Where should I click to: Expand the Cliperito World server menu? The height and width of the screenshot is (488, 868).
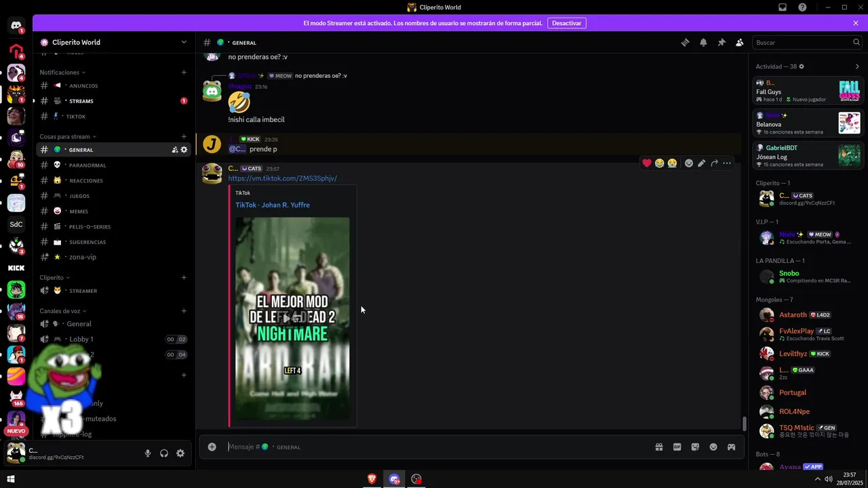[184, 42]
